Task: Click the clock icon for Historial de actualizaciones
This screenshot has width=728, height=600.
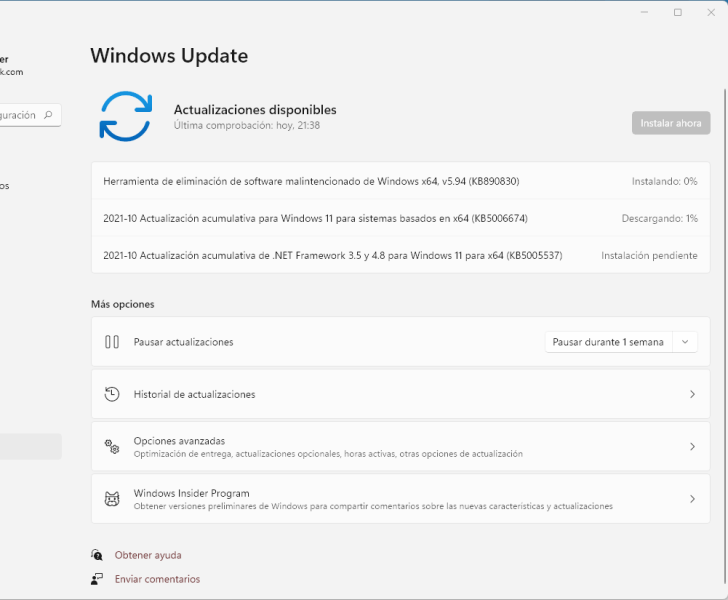Action: tap(112, 394)
